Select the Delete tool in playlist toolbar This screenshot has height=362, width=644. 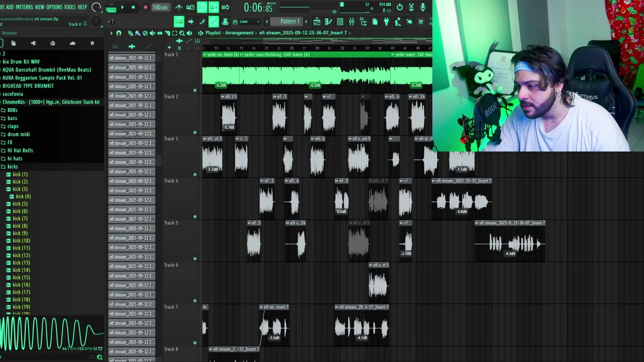(x=145, y=33)
